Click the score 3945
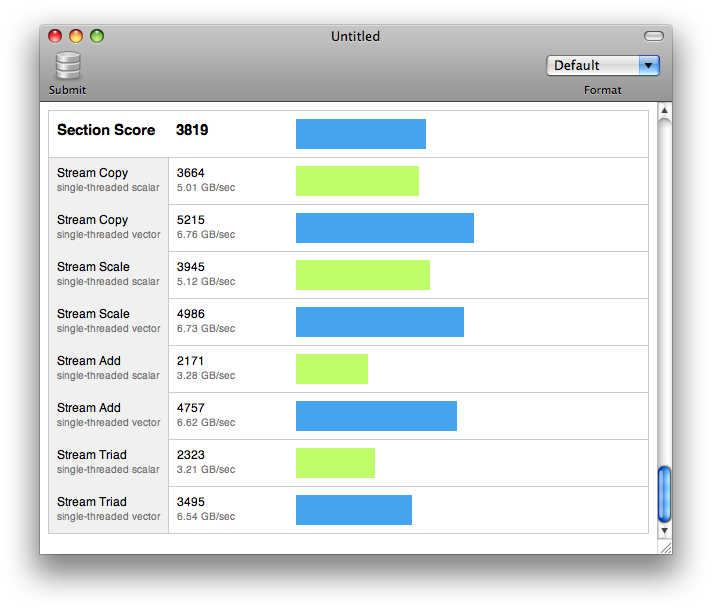Image resolution: width=712 pixels, height=609 pixels. click(191, 267)
